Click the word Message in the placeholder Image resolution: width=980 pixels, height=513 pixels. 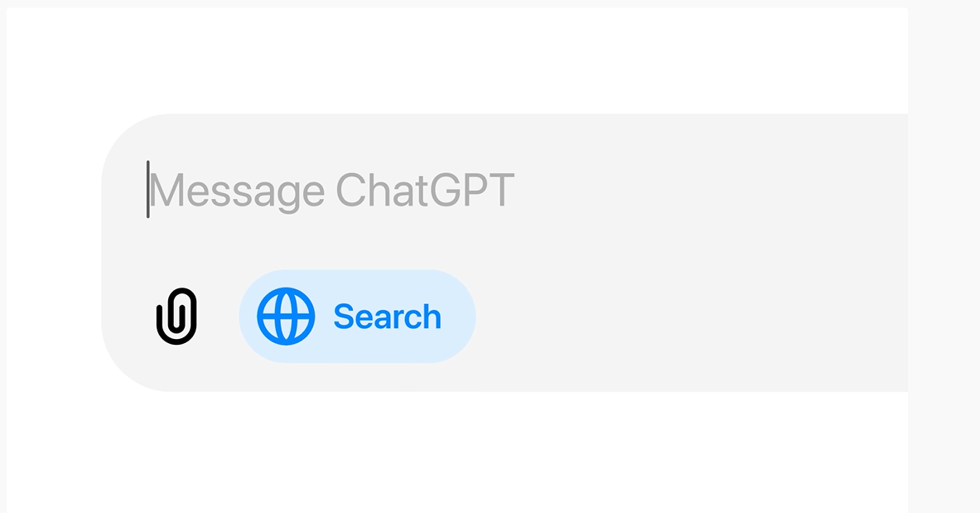(x=237, y=191)
